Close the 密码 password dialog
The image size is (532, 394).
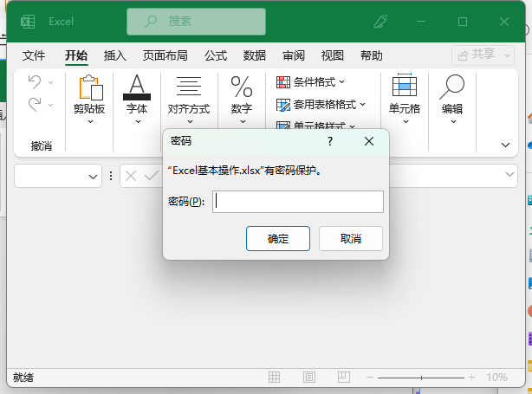[x=369, y=141]
